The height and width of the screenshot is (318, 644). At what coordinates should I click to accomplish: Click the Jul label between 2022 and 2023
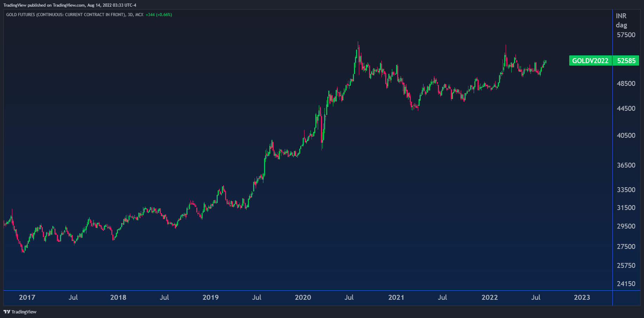[x=536, y=297]
